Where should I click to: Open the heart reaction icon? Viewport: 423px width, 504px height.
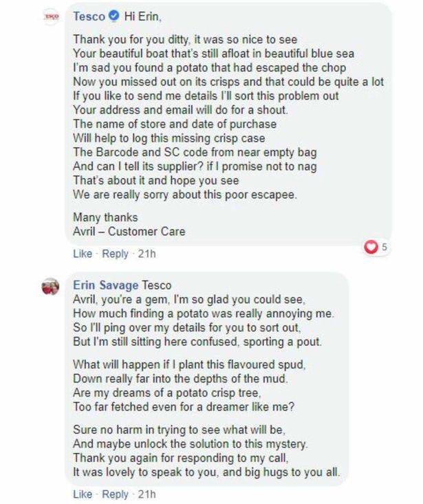[x=371, y=247]
